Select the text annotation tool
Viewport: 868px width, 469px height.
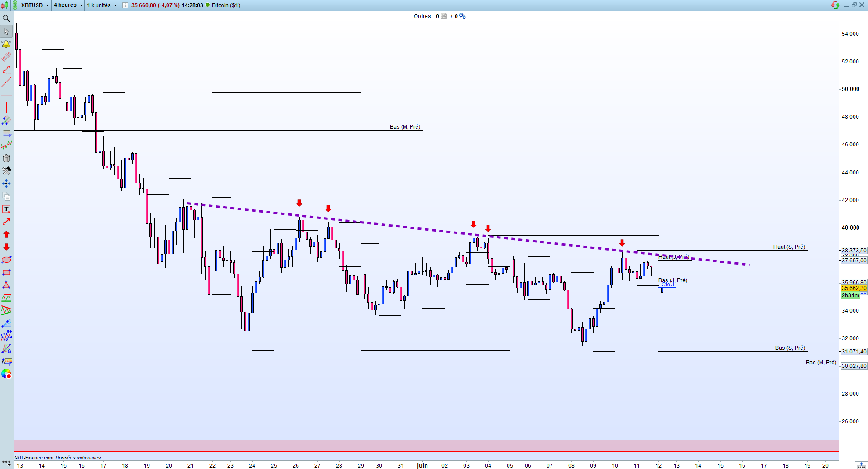6,209
